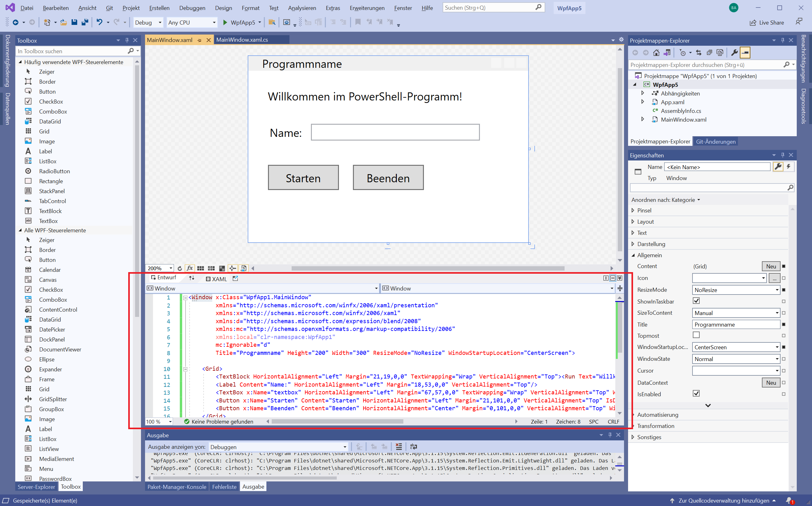812x506 pixels.
Task: Select the wrench icon in the Eigenschaften panel
Action: click(x=778, y=167)
